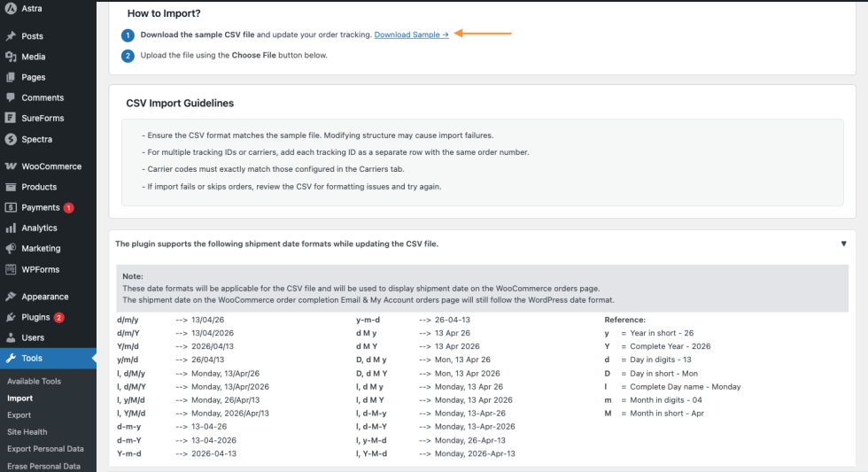Click the WooCommerce icon
This screenshot has height=472, width=868.
[11, 166]
